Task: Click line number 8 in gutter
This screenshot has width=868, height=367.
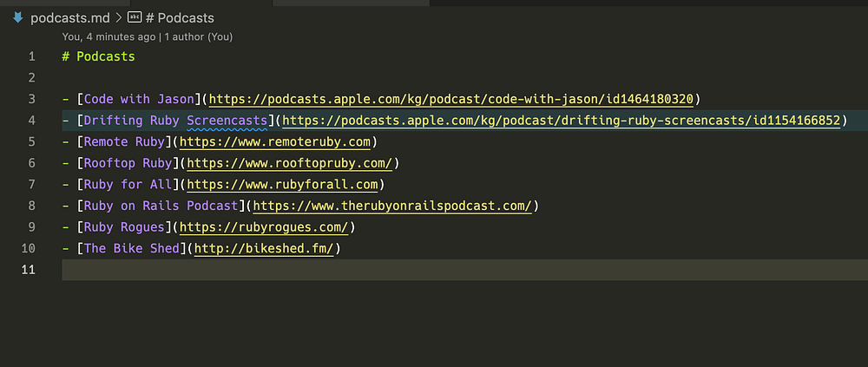Action: 31,206
